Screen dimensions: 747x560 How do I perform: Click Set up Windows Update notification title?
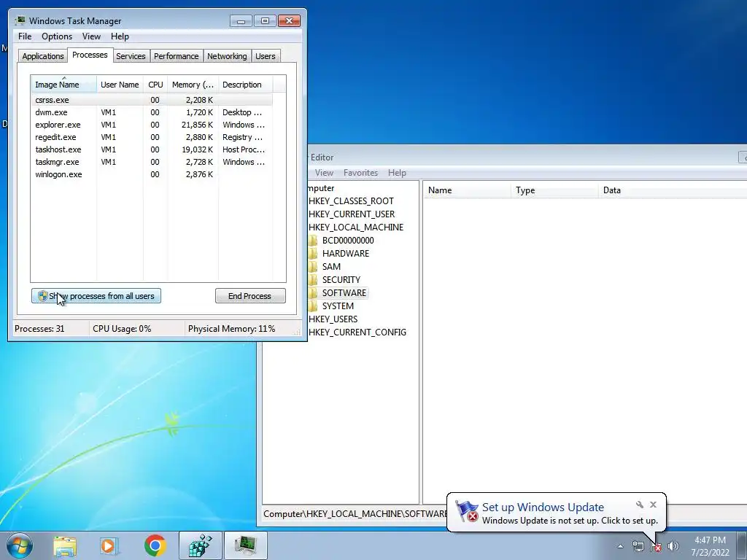coord(543,507)
